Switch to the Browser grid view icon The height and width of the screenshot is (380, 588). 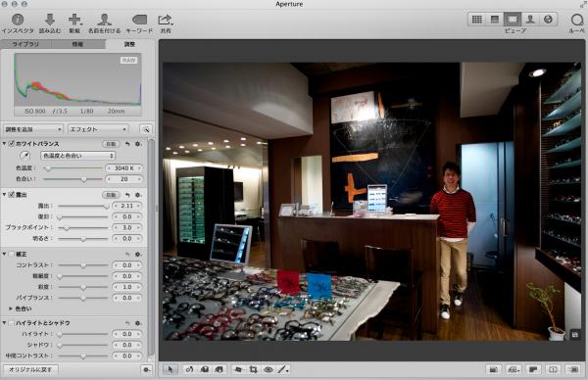tap(476, 20)
